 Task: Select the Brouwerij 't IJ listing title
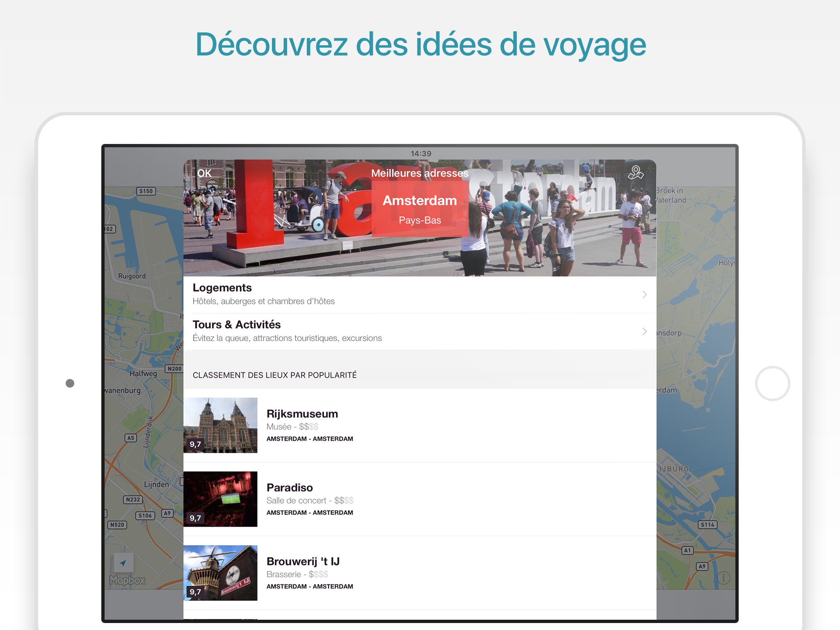click(x=303, y=562)
